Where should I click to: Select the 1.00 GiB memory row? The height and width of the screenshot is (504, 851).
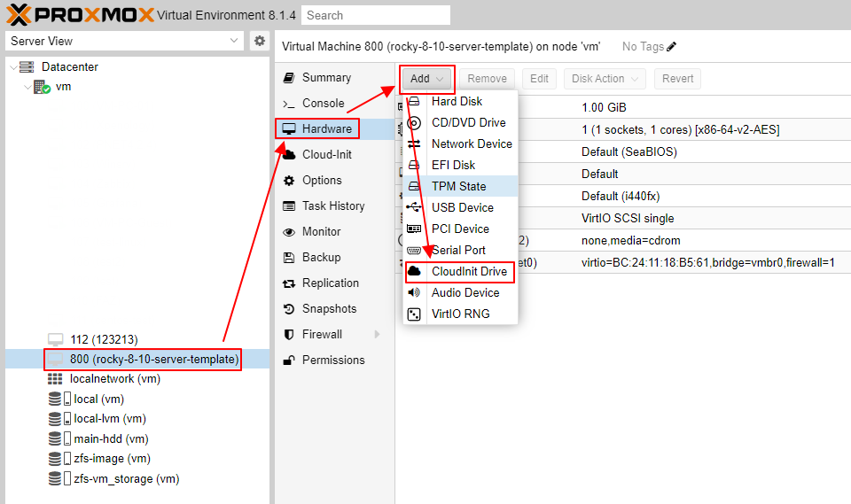(x=623, y=107)
